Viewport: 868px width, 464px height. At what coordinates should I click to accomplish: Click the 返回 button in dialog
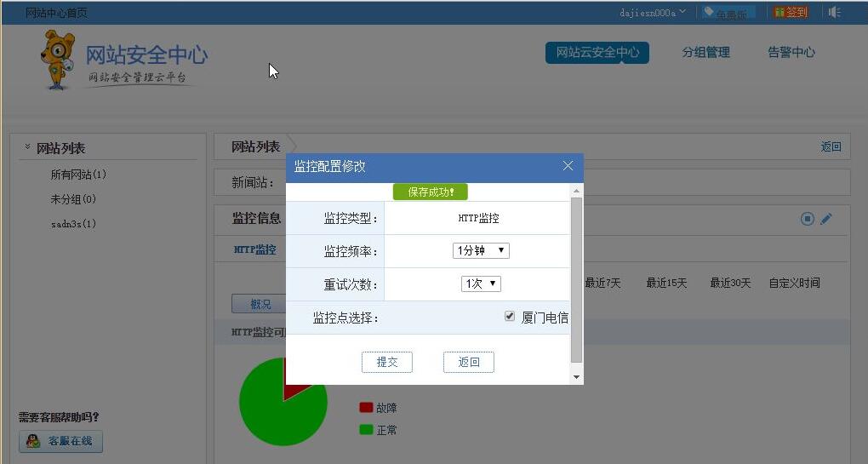[469, 362]
